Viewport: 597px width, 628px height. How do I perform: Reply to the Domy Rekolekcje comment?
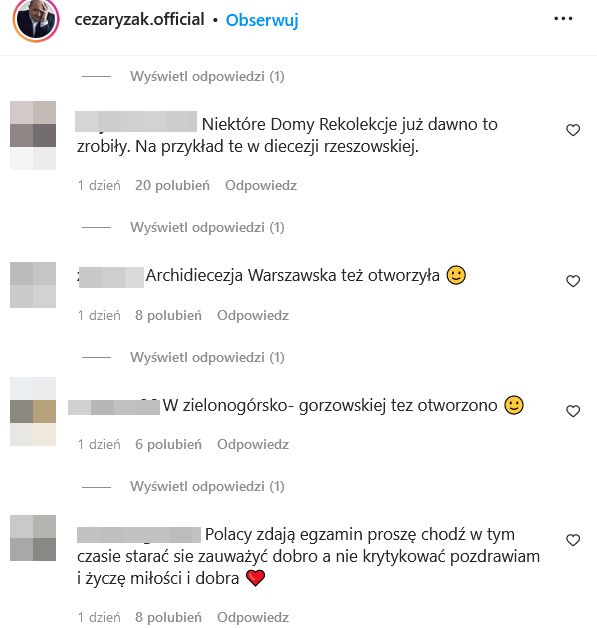tap(261, 185)
